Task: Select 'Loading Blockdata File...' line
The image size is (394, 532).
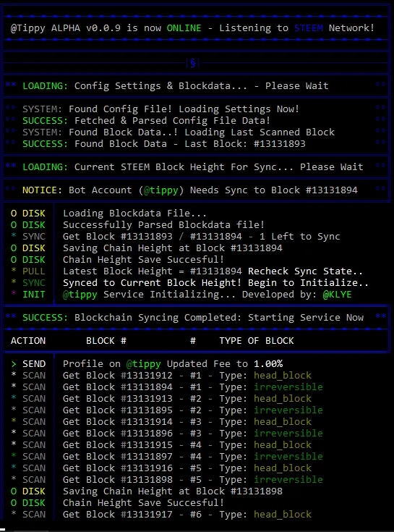Action: (134, 213)
